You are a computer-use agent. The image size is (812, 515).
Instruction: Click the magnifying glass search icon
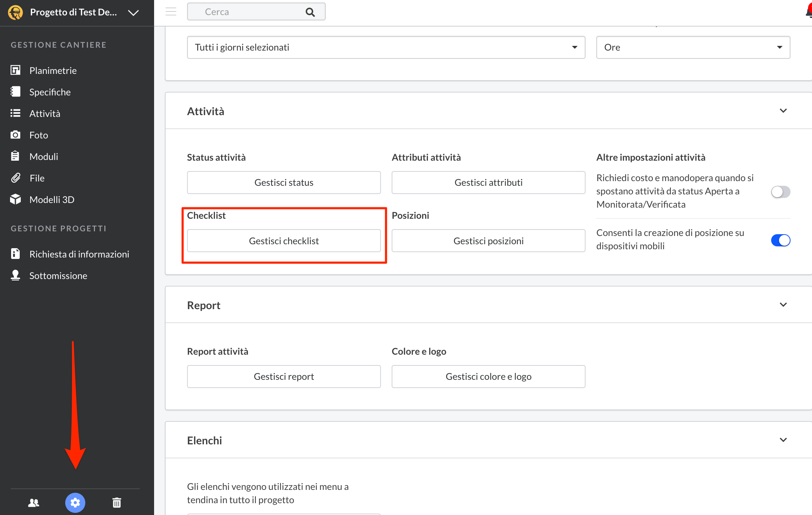310,12
